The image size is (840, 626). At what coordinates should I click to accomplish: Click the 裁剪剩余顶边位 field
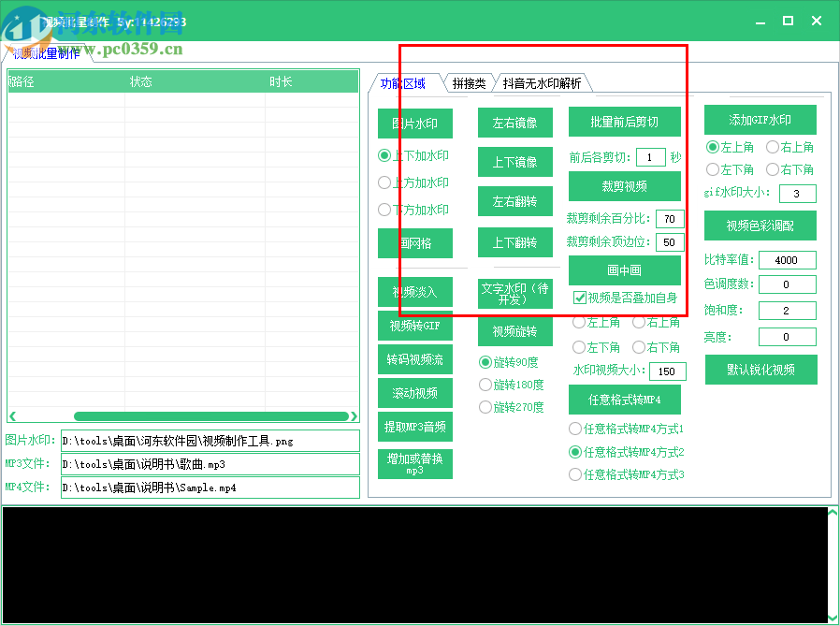(x=670, y=242)
